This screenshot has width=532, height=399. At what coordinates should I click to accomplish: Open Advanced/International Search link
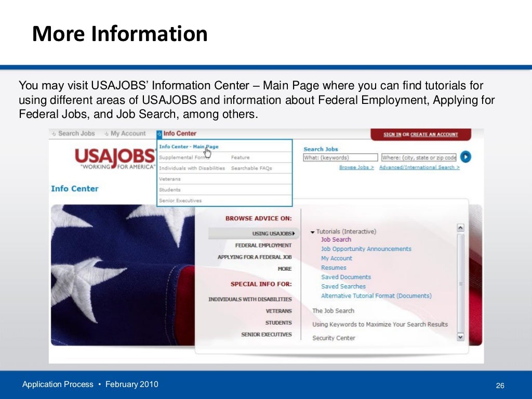419,168
